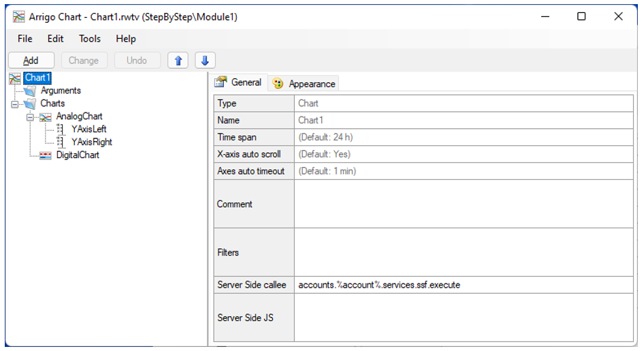Screen dimensions: 644x351
Task: Click the Axes auto timeout label
Action: coord(254,171)
